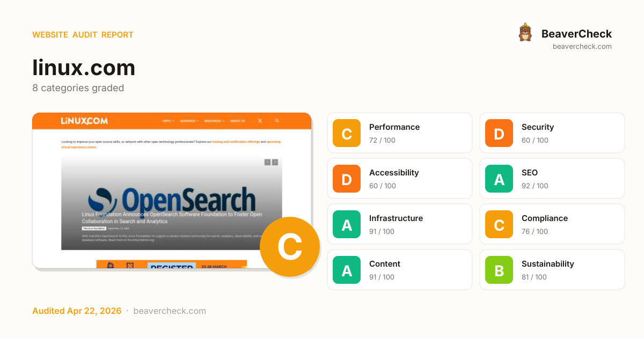
Task: Click the linux.com site title
Action: [x=84, y=68]
